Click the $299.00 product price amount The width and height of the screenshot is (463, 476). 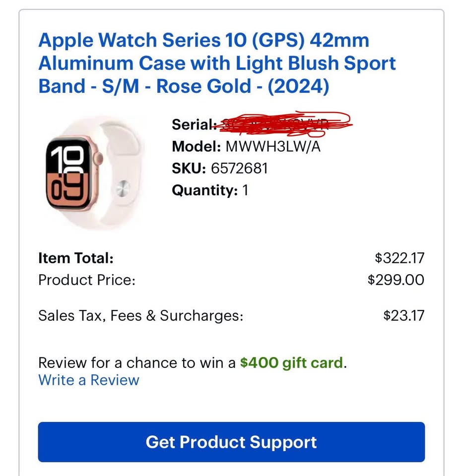click(x=396, y=280)
